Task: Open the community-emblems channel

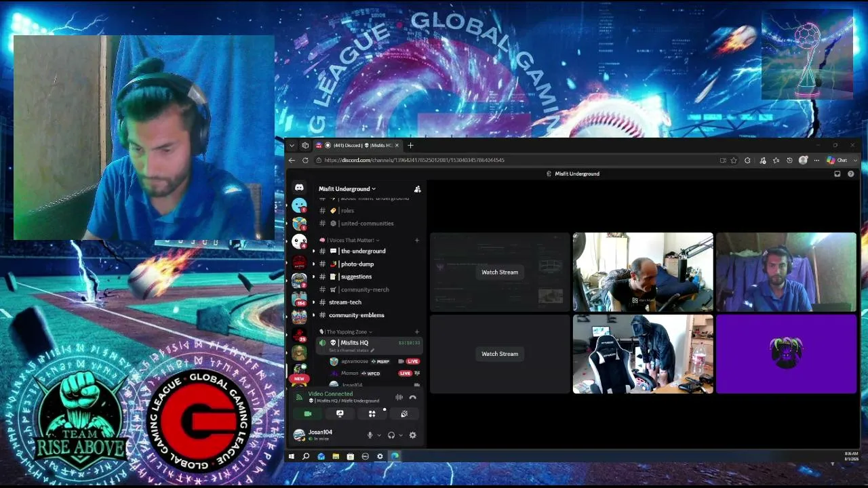Action: (x=370, y=315)
